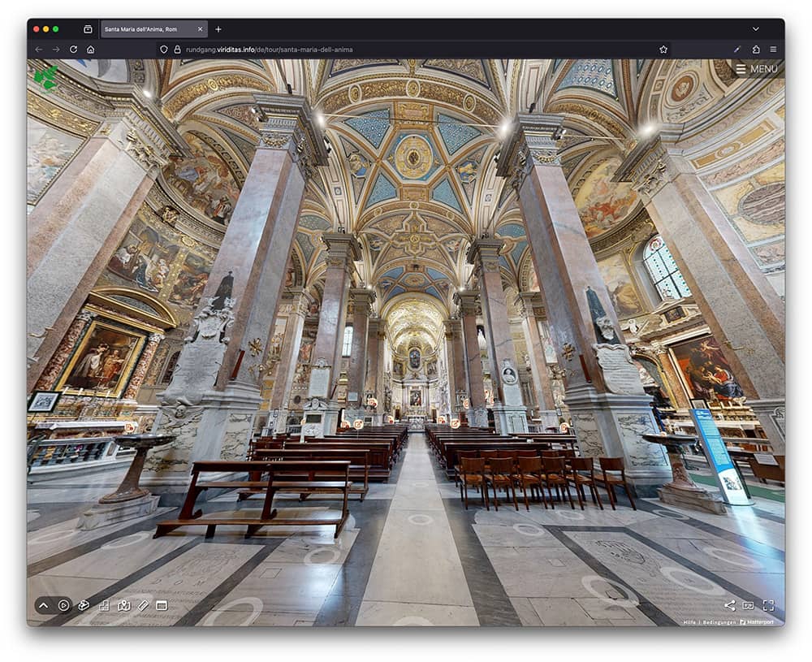The image size is (812, 662).
Task: Collapse the bottom toolbar with the chevron
Action: coord(44,605)
